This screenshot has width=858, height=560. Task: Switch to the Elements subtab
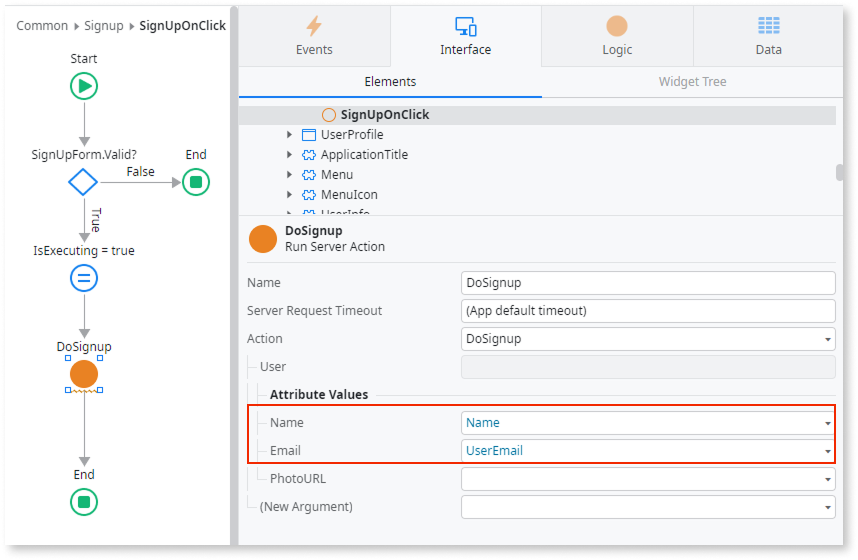pyautogui.click(x=390, y=82)
